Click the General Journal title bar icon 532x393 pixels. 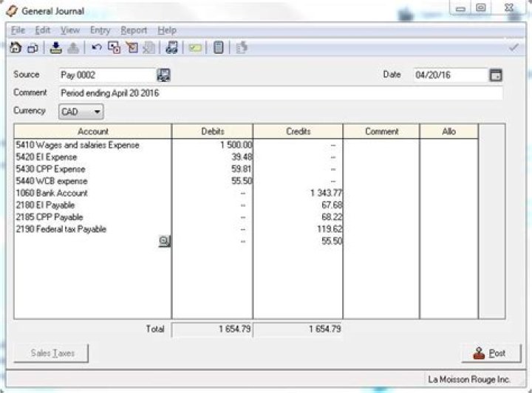click(12, 11)
